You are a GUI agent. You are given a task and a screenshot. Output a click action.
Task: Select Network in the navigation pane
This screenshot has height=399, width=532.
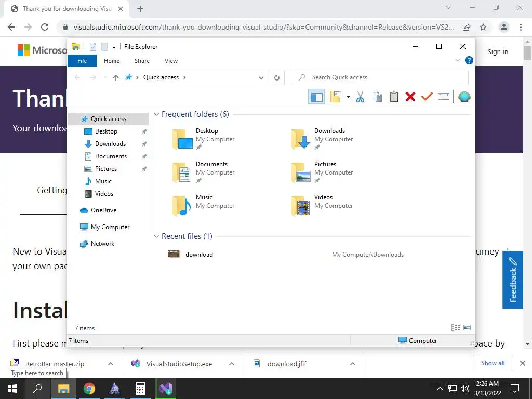[102, 244]
